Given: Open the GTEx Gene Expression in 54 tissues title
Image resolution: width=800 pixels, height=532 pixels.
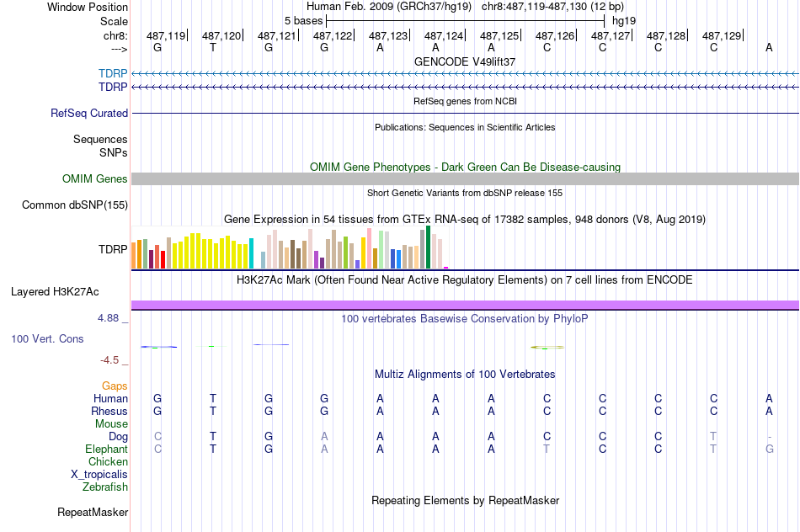Looking at the screenshot, I should 465,220.
